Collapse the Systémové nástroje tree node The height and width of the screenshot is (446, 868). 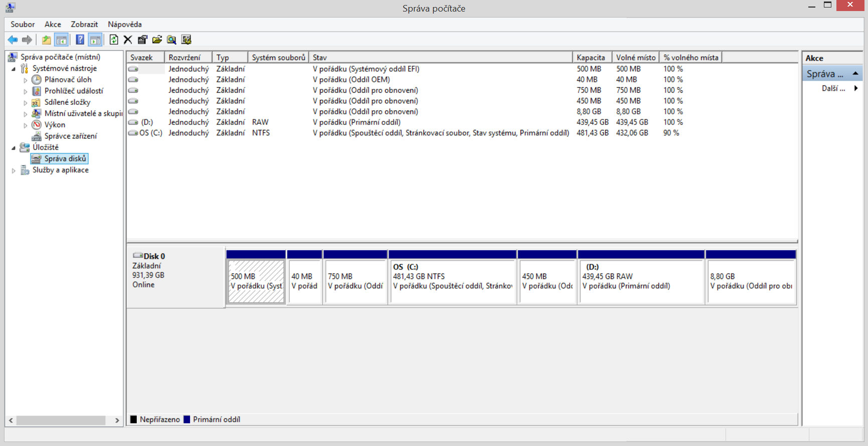14,69
